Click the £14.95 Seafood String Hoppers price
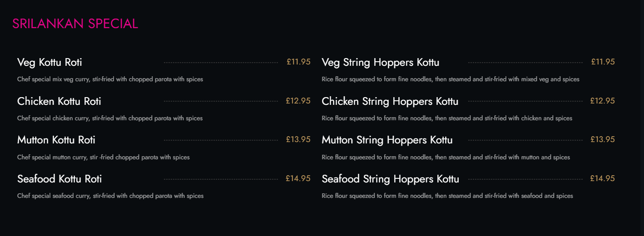644x236 pixels. pos(602,178)
